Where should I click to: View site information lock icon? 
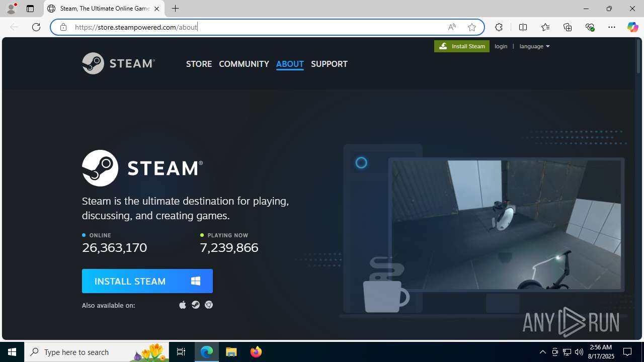coord(63,27)
